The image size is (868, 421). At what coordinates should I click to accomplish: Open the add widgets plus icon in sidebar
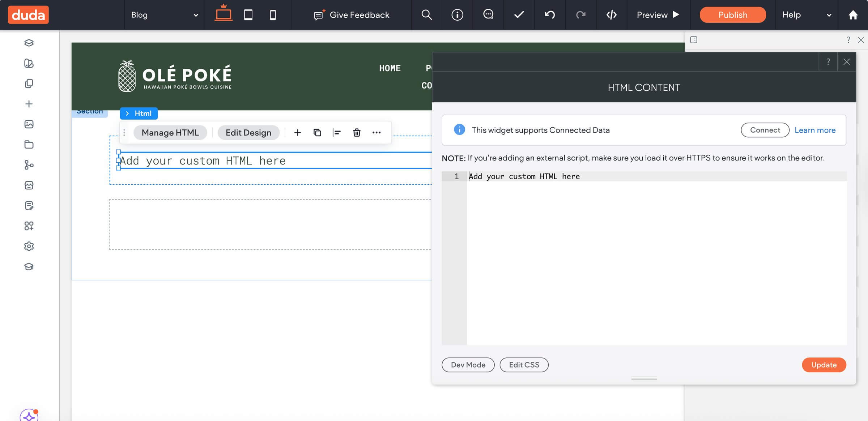point(29,104)
